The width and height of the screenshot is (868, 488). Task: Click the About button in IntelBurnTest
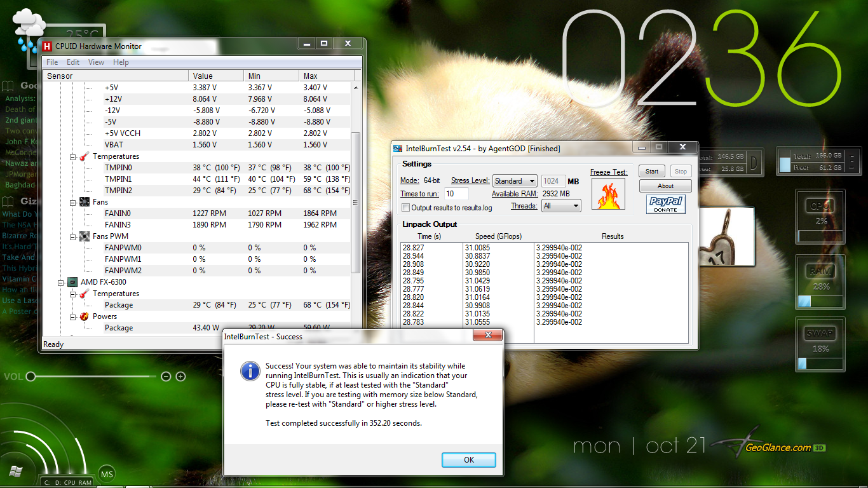(x=665, y=186)
